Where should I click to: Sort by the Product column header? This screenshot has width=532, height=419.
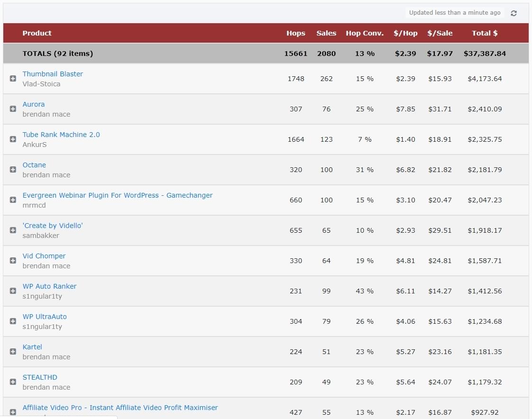coord(37,33)
